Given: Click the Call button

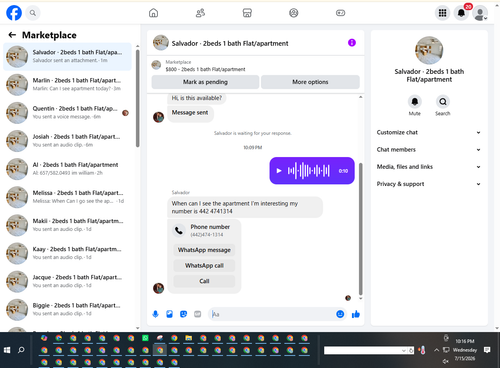Looking at the screenshot, I should (204, 281).
